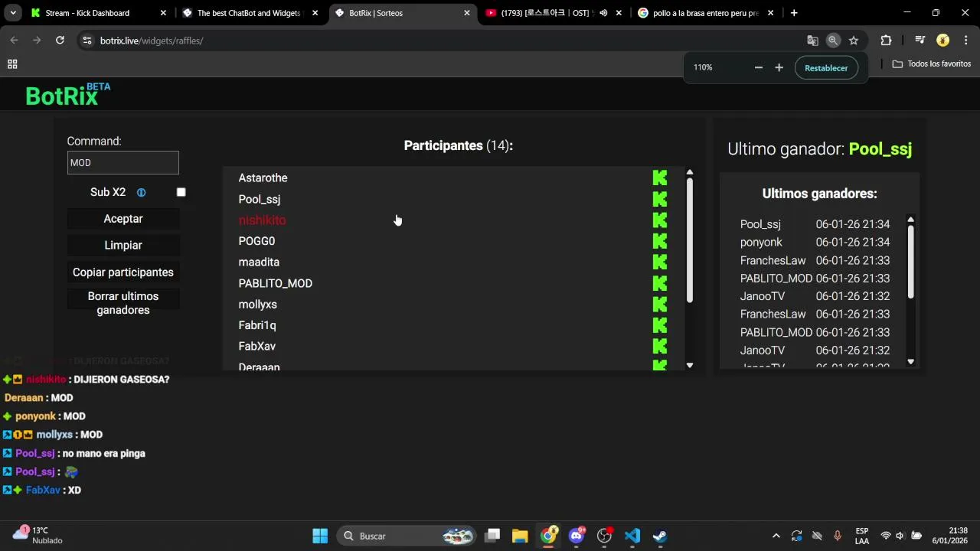This screenshot has height=551, width=980.
Task: Click the browser address bar URL
Action: tap(152, 41)
